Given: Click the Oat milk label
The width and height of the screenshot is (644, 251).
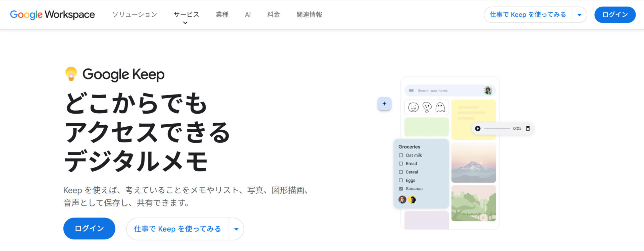Looking at the screenshot, I should coord(414,155).
